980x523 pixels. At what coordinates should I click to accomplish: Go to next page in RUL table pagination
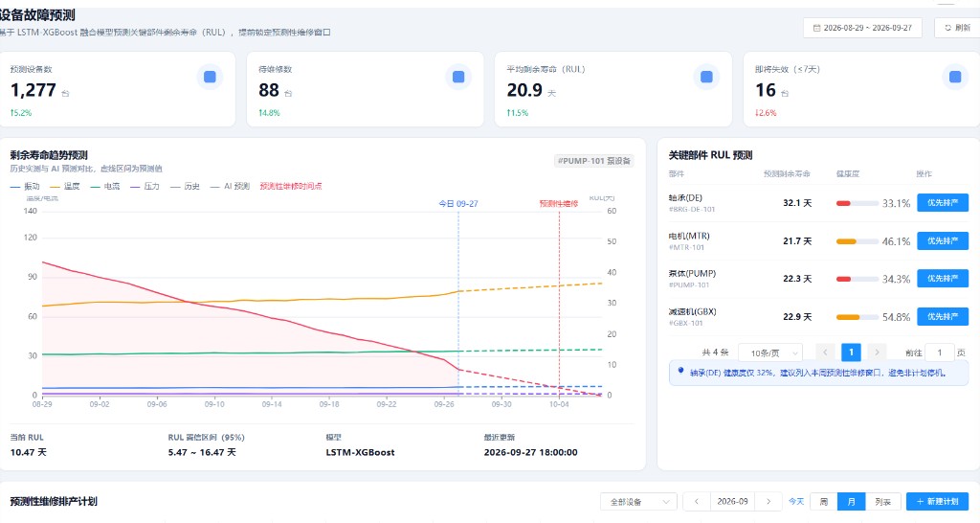pyautogui.click(x=877, y=352)
